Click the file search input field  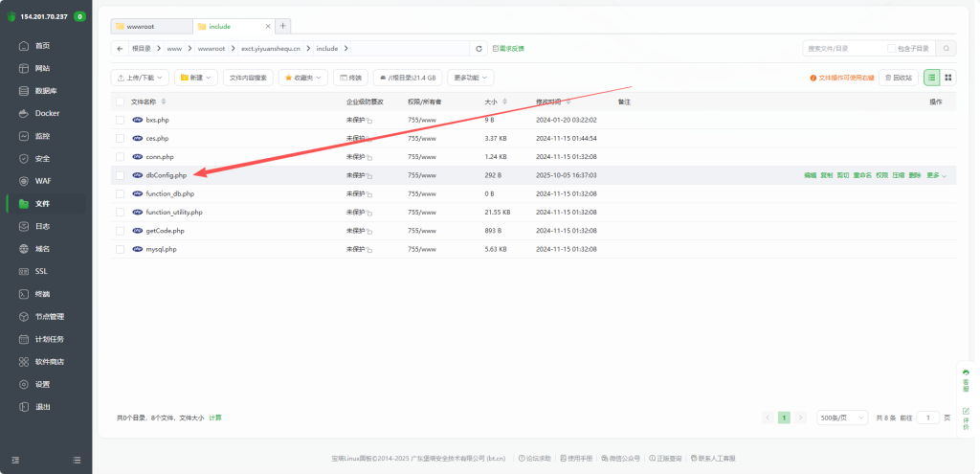click(x=842, y=48)
